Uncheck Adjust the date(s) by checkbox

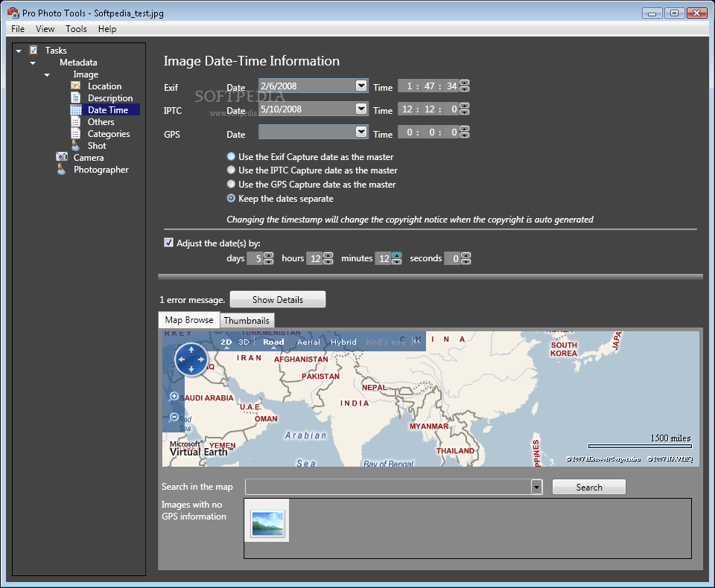[x=168, y=243]
